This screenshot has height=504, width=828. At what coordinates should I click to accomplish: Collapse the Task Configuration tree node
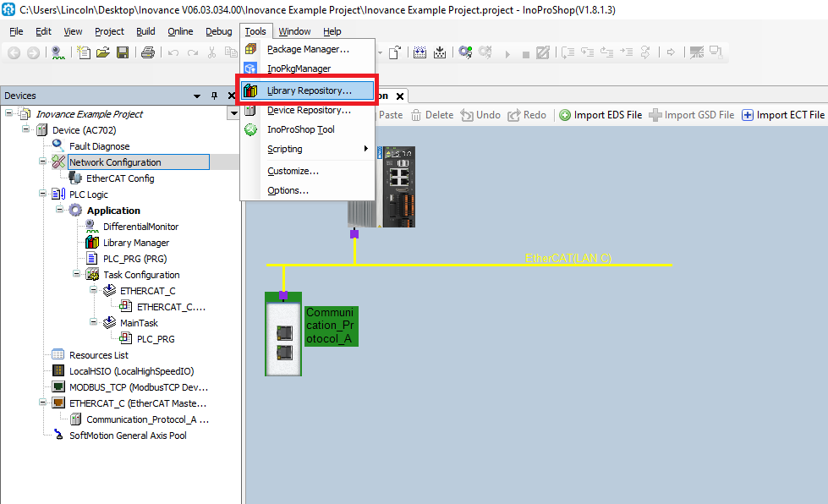(77, 275)
